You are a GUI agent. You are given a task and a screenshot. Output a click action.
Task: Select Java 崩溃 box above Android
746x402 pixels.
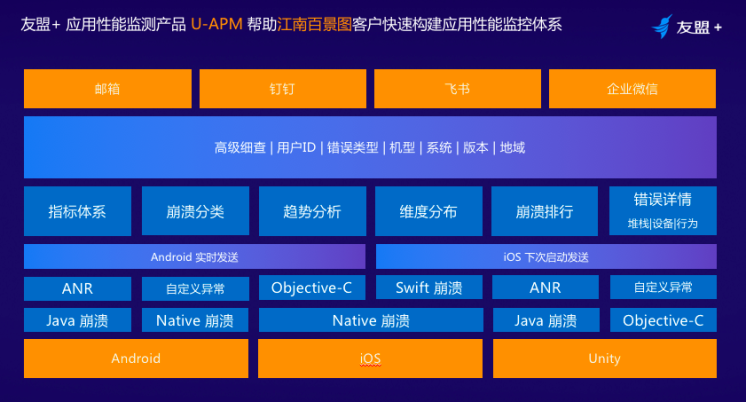click(x=78, y=320)
